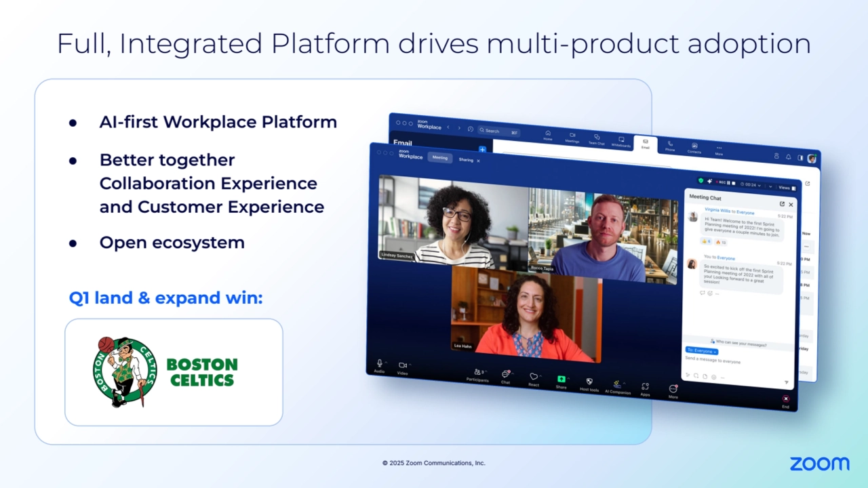The height and width of the screenshot is (488, 868).
Task: Select Lindsay Sanchez video tile
Action: (x=453, y=221)
